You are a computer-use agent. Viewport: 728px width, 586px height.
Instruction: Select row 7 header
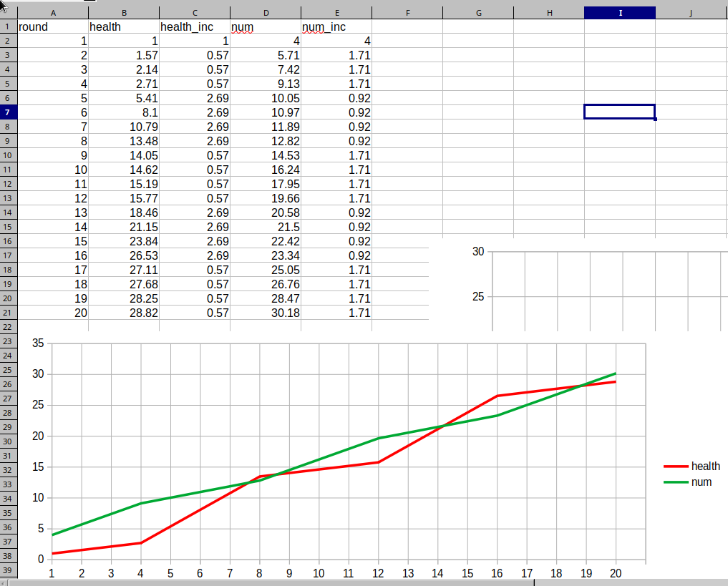tap(8, 112)
